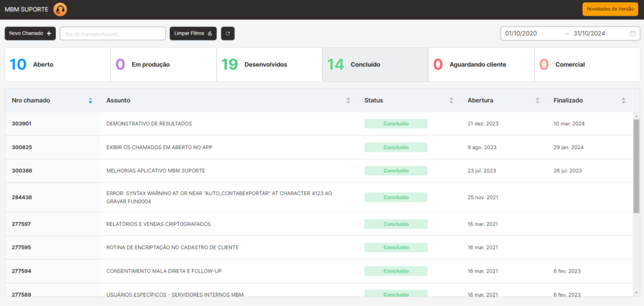Open ticket number 277595
The width and height of the screenshot is (644, 306).
(x=21, y=247)
